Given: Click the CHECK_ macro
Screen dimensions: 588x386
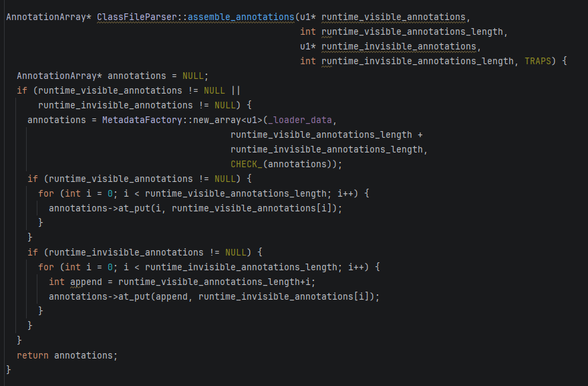Looking at the screenshot, I should [x=247, y=164].
